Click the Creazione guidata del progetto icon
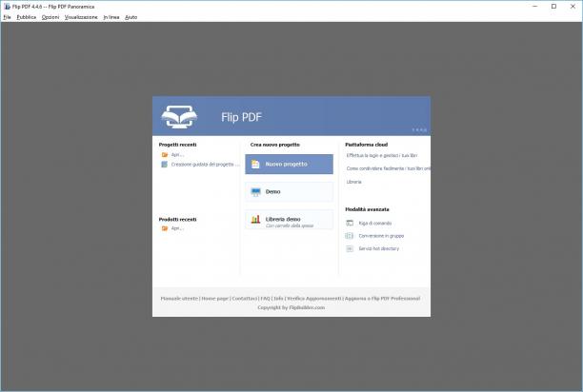This screenshot has height=392, width=583. point(165,165)
